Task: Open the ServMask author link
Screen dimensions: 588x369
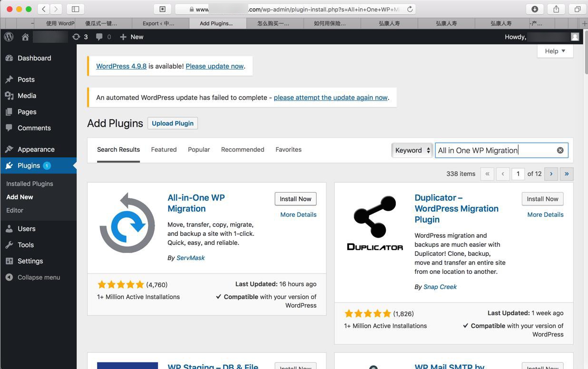Action: tap(191, 258)
